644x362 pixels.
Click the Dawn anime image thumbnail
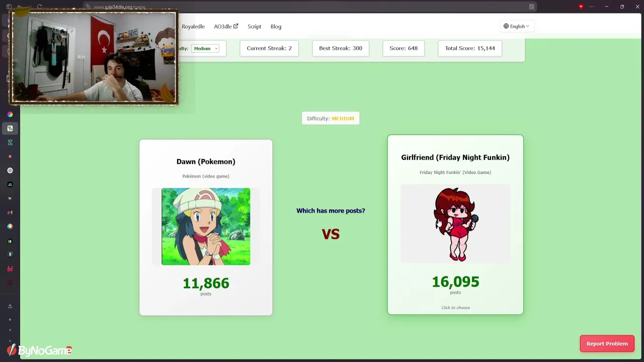point(206,226)
